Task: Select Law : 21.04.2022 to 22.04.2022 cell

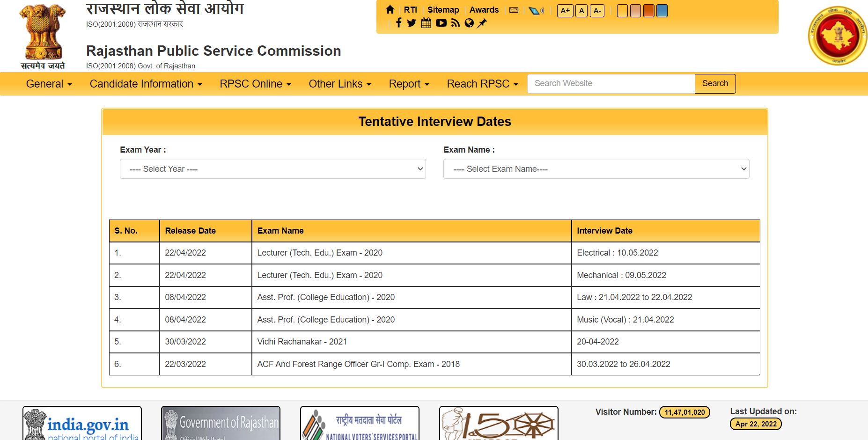Action: pyautogui.click(x=666, y=297)
